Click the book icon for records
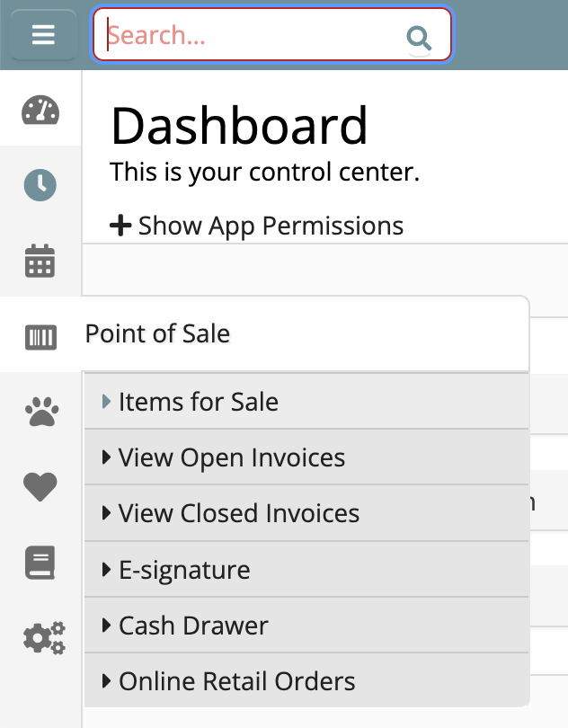568x728 pixels. [40, 563]
